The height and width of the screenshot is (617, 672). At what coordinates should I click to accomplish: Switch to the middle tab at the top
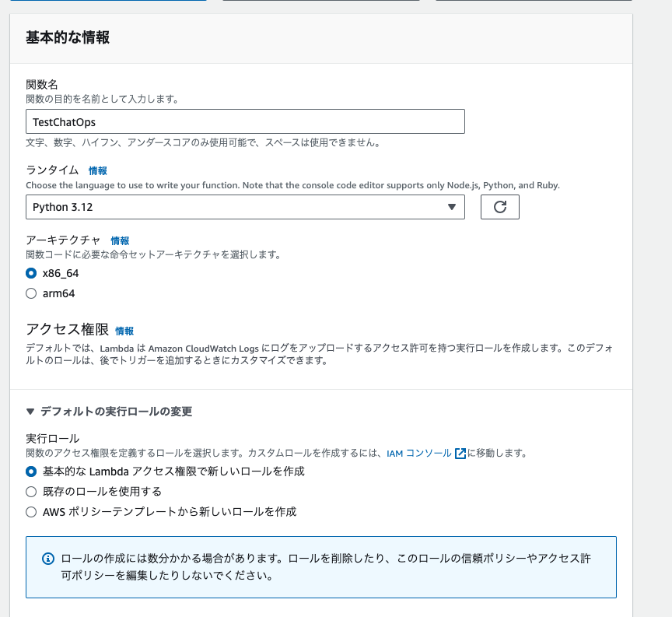(321, 2)
